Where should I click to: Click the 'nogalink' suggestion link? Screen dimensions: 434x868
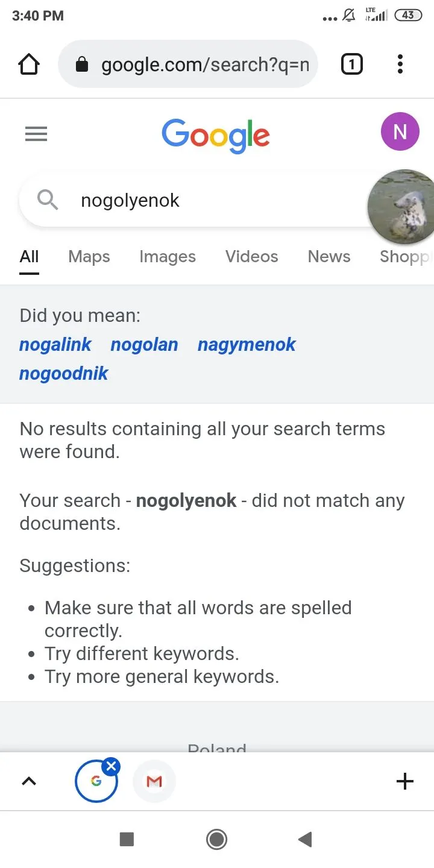pos(55,345)
